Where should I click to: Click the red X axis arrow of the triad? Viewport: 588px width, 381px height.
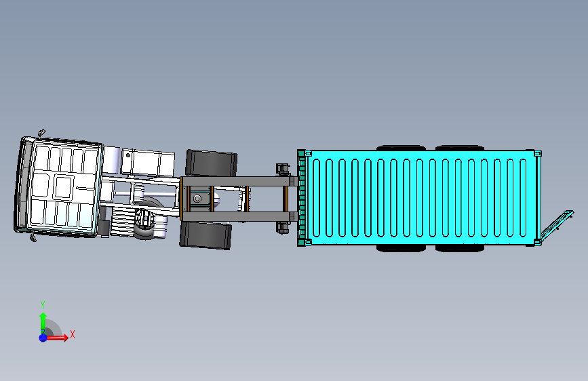pos(57,338)
